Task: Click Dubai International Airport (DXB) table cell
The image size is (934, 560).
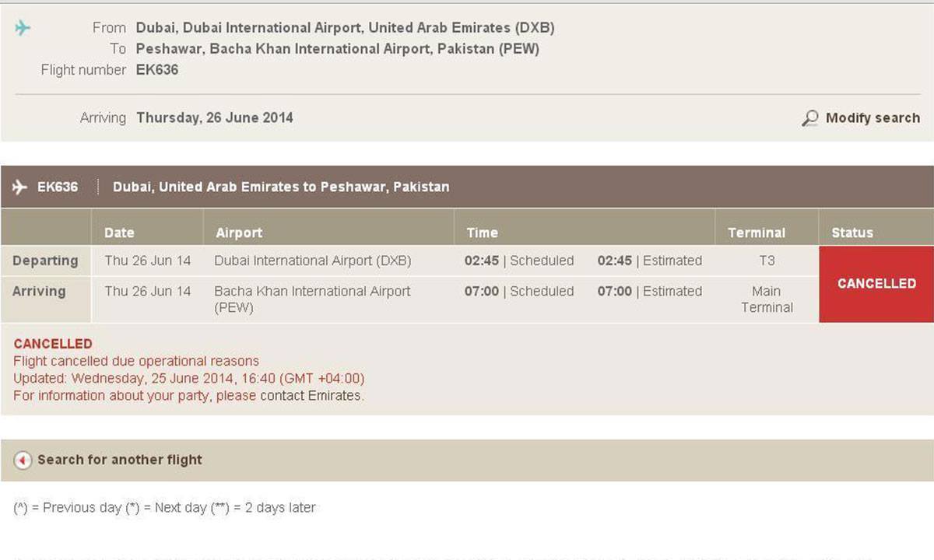Action: [313, 261]
